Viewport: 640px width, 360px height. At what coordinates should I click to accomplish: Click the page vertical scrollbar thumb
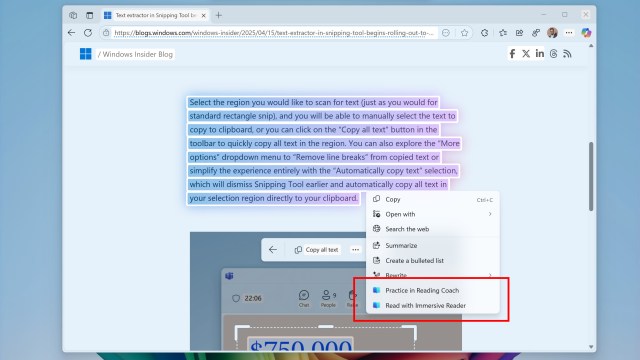[591, 176]
